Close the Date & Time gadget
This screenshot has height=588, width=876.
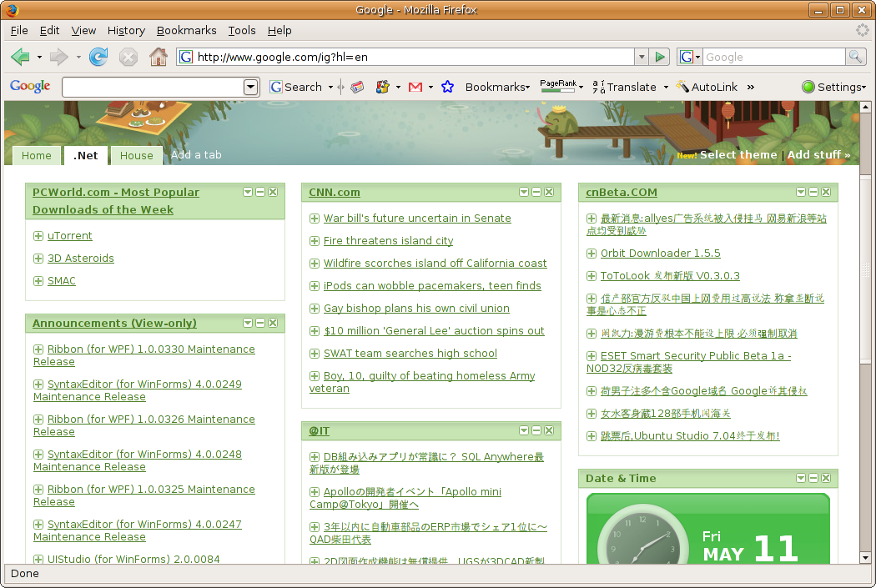click(826, 478)
